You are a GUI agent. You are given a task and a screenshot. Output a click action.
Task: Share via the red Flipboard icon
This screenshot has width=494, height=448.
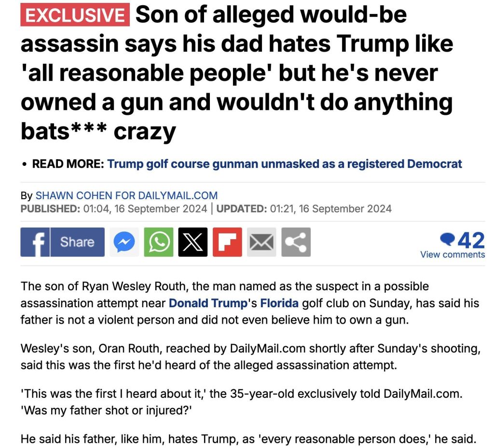tap(227, 242)
